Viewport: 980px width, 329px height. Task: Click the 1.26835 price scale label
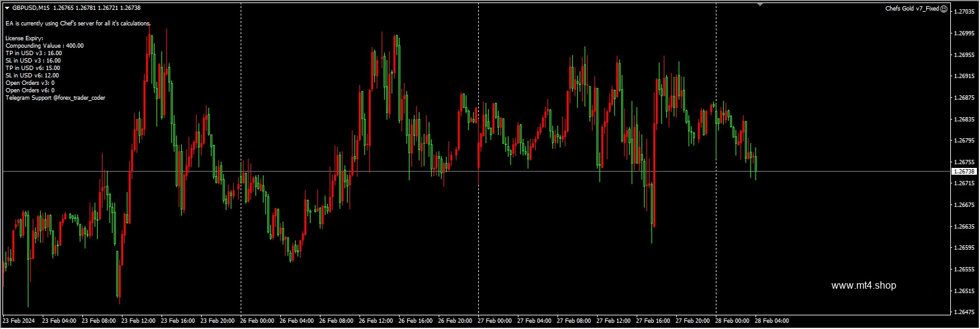click(x=965, y=119)
